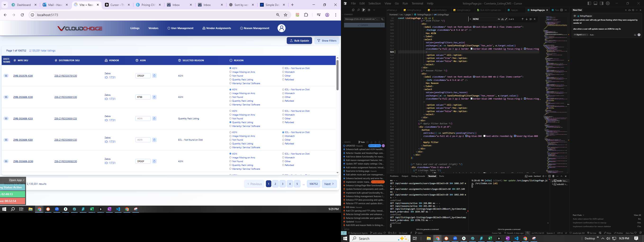Click save icon beside ASIN field showing 6788
The height and width of the screenshot is (242, 644).
click(x=154, y=97)
